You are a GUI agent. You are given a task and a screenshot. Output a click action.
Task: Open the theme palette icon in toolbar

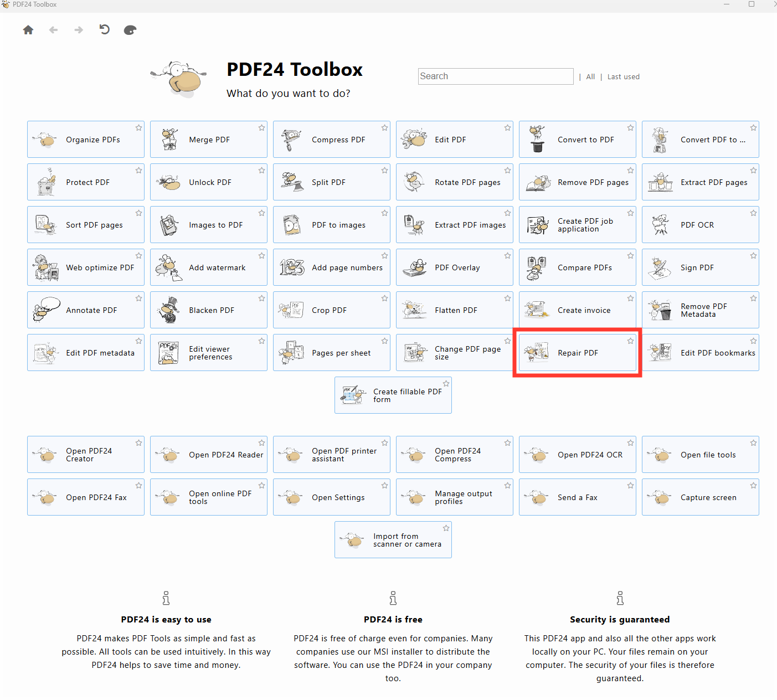[x=130, y=30]
